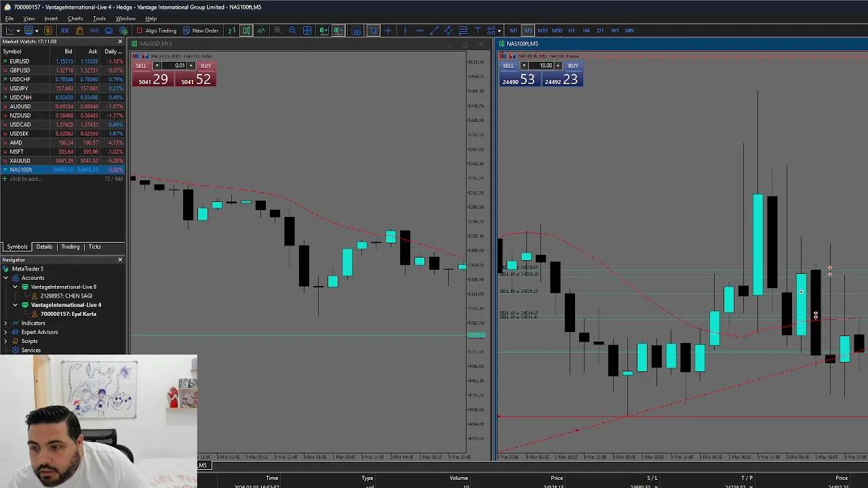Click the zoom in magnifier icon
The image size is (868, 488).
point(277,30)
